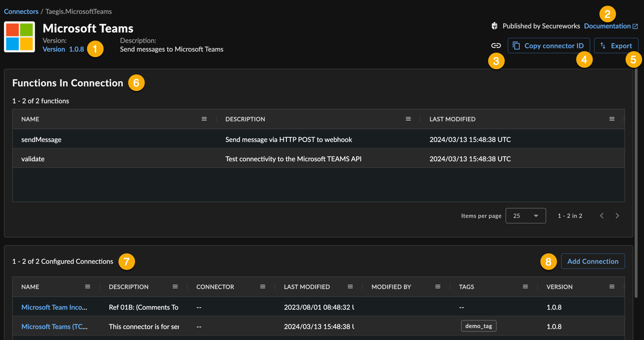Click 'This connector is for' description cell

point(144,326)
